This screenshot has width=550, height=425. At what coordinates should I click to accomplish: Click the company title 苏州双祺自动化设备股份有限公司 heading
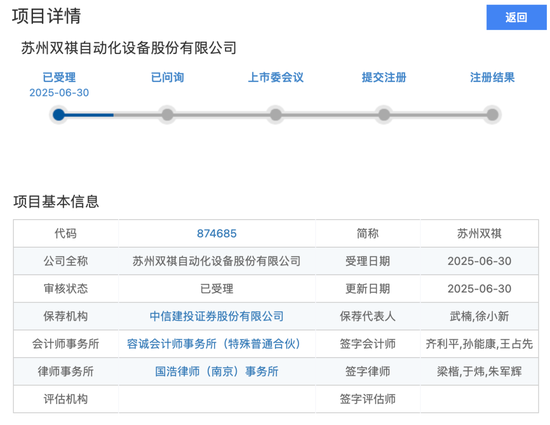click(129, 48)
